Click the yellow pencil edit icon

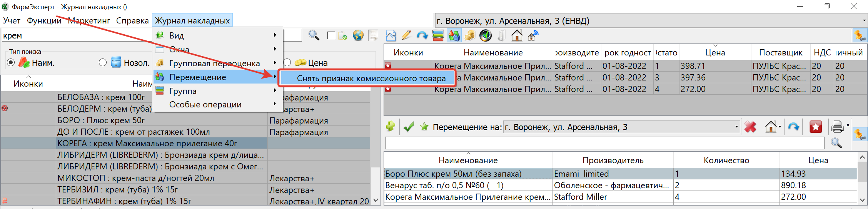[406, 36]
